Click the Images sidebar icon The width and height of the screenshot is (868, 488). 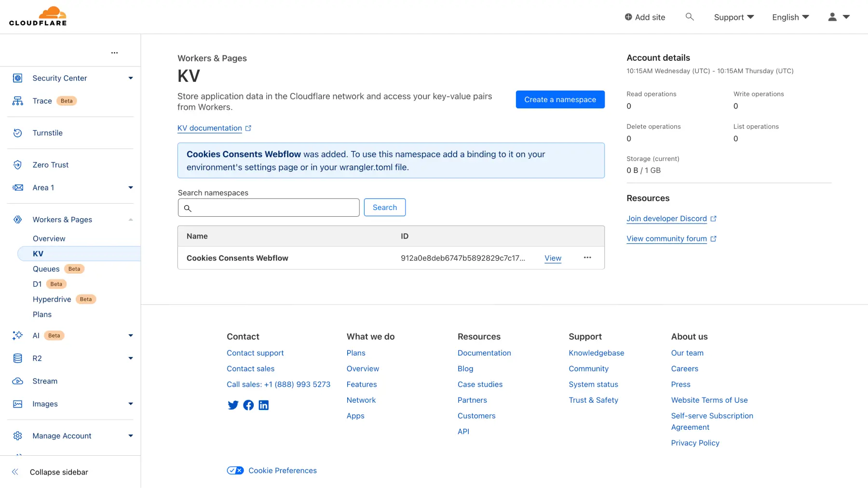click(18, 404)
